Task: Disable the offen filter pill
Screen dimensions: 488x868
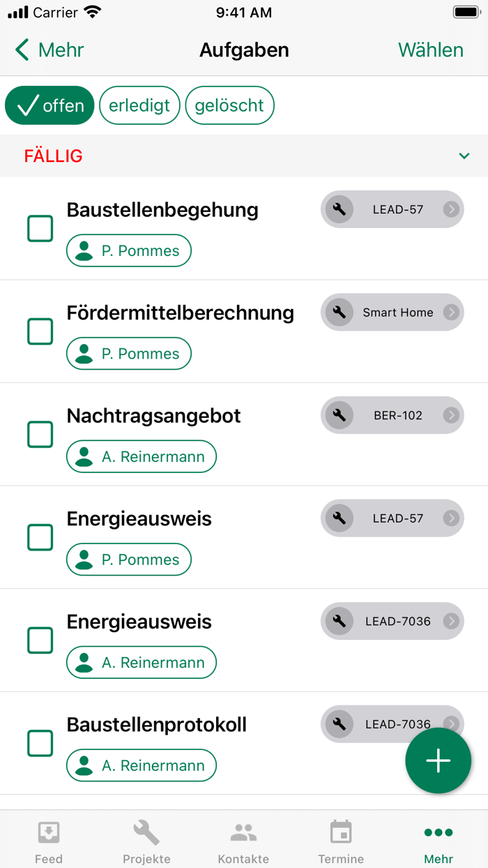Action: [x=49, y=105]
